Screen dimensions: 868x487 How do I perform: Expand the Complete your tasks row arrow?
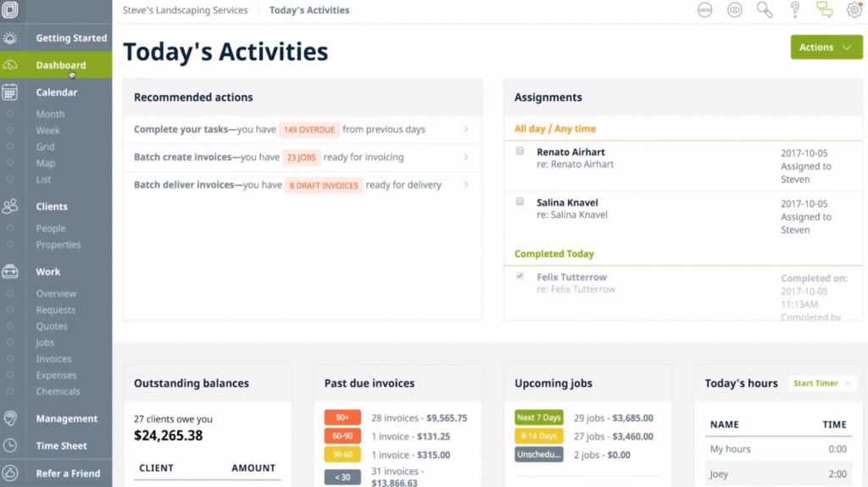tap(466, 130)
